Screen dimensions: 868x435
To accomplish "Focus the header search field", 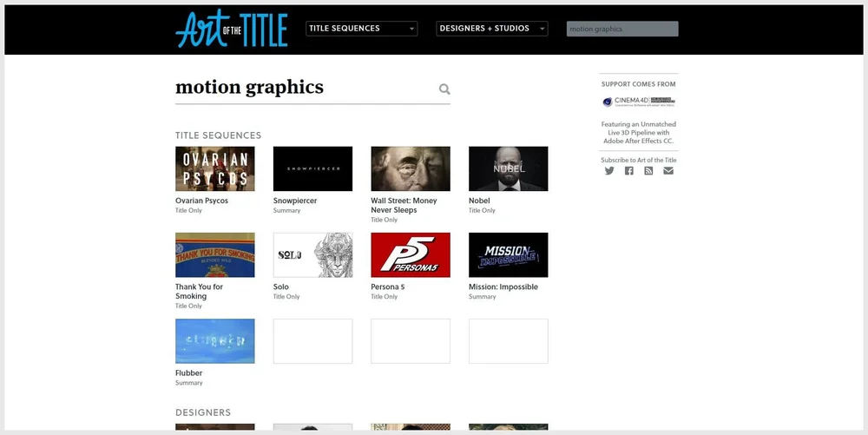I will tap(622, 29).
